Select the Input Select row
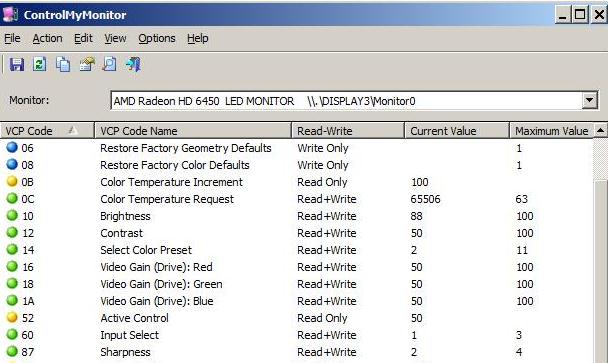This screenshot has width=608, height=363. pos(297,335)
